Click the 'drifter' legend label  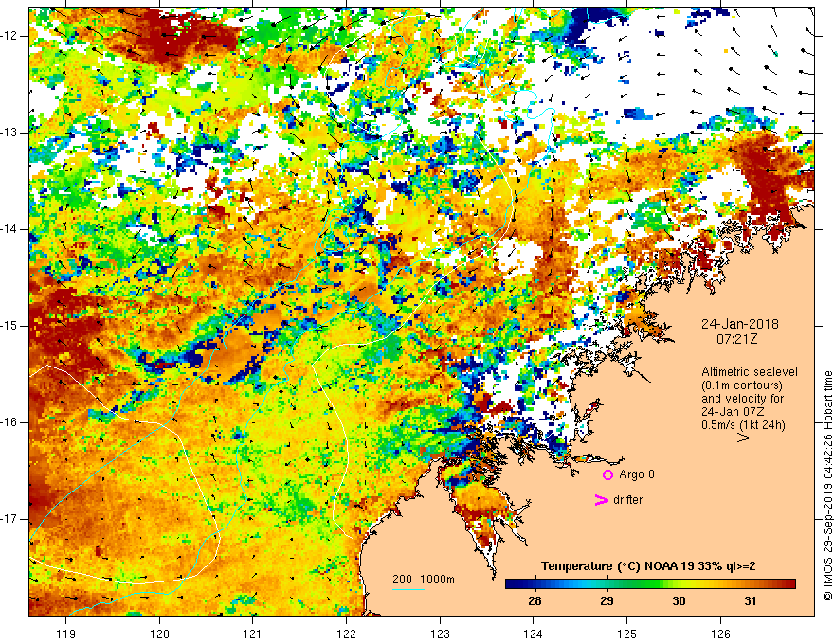(x=627, y=500)
